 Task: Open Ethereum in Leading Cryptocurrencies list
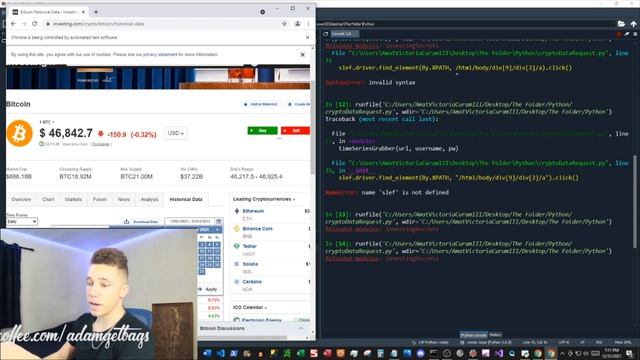tap(253, 211)
